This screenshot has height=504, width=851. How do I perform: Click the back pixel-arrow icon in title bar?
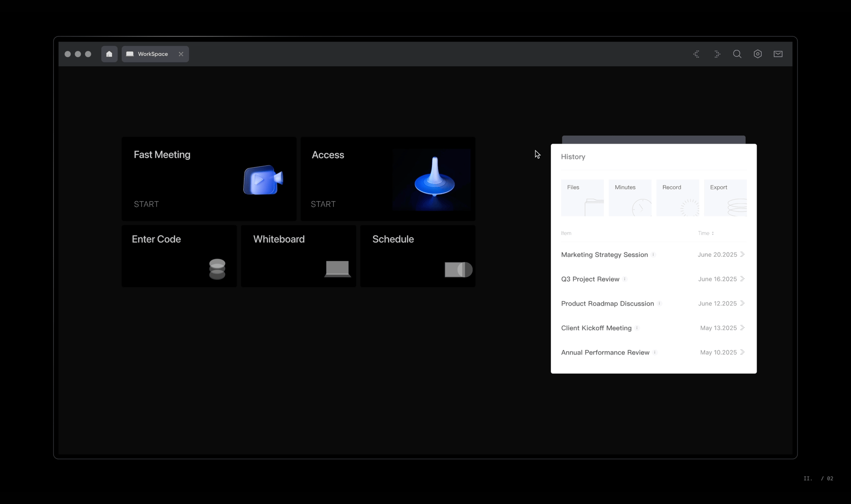pos(696,54)
